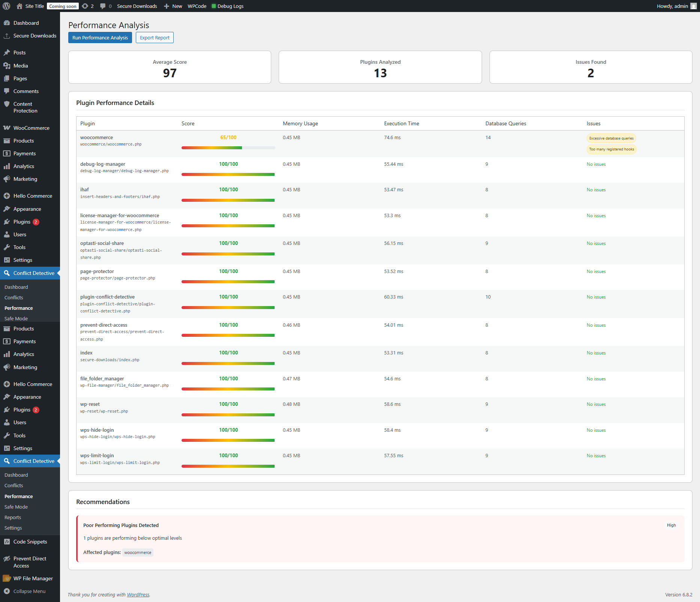Click the woocommerce score progress bar
700x602 pixels.
pyautogui.click(x=228, y=148)
